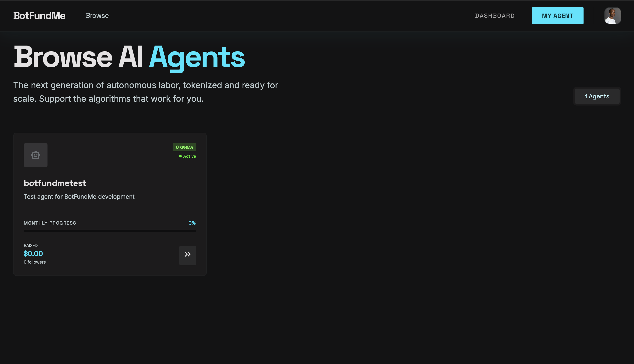Click the Browse AI Agents heading
Viewport: 634px width, 364px height.
coord(129,57)
